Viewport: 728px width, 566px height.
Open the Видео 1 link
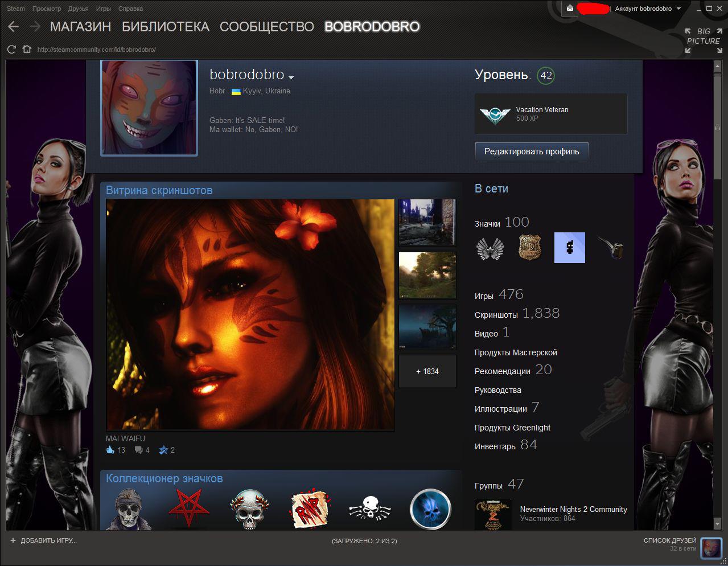492,332
